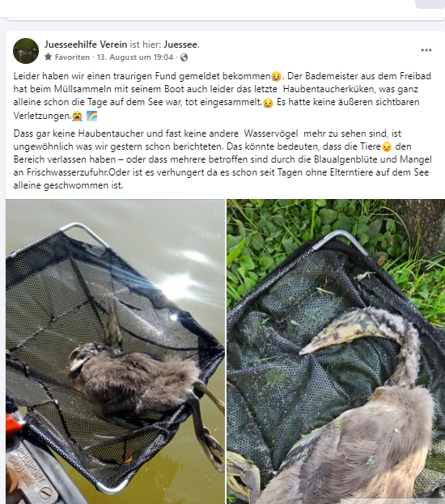Click the crying emoji after 'bekommen'

point(276,77)
